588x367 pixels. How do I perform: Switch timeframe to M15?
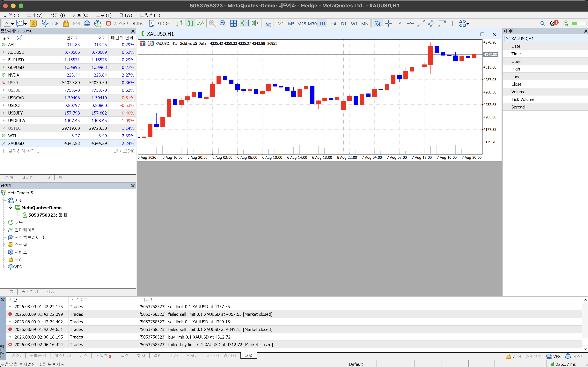coord(302,24)
